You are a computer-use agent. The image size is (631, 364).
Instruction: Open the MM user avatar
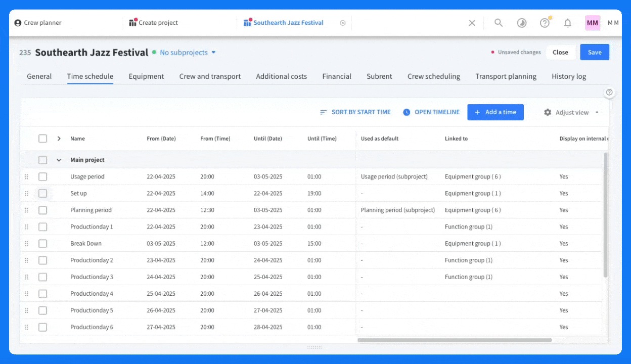pos(593,23)
